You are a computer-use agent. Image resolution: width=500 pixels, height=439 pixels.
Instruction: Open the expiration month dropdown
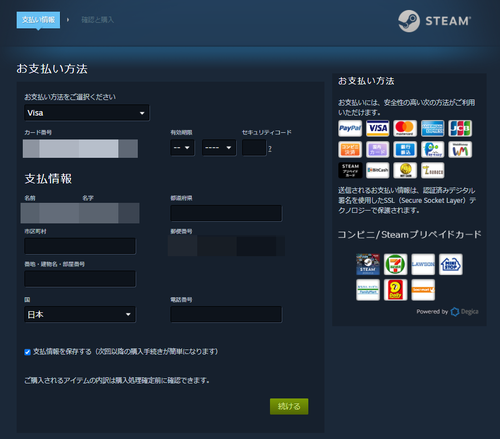coord(182,148)
